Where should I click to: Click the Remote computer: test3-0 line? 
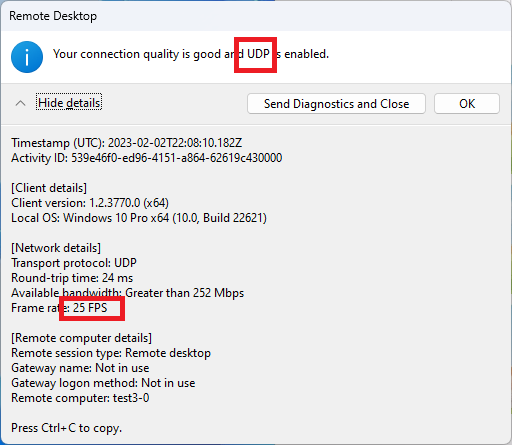tap(80, 398)
